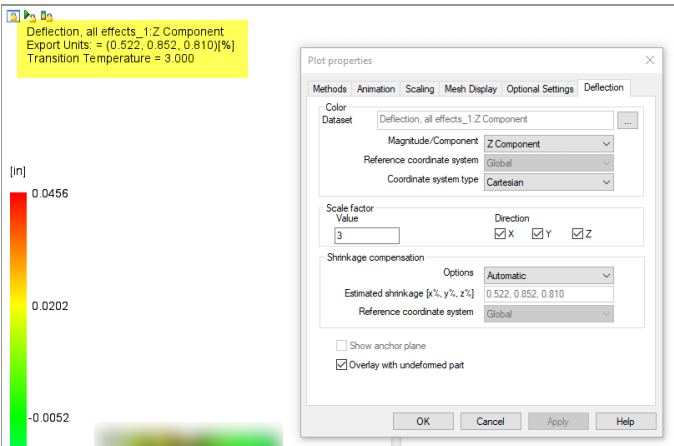Image resolution: width=674 pixels, height=446 pixels.
Task: Open the dataset browse button
Action: pos(628,120)
